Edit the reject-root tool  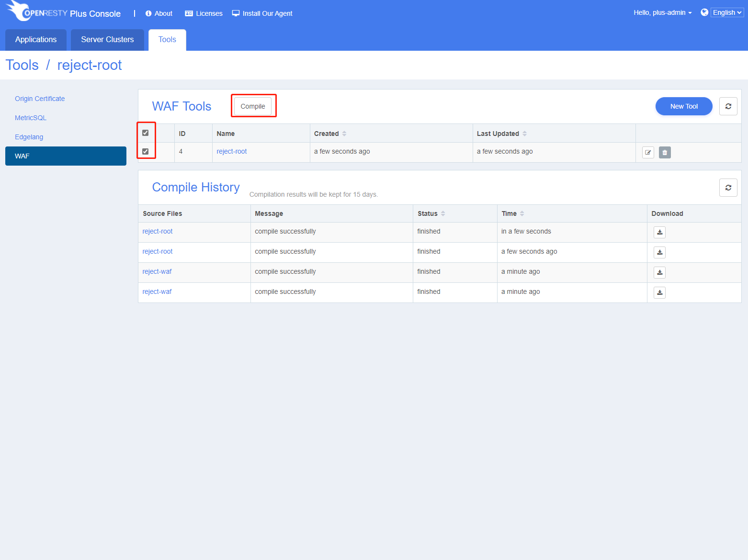pyautogui.click(x=648, y=152)
